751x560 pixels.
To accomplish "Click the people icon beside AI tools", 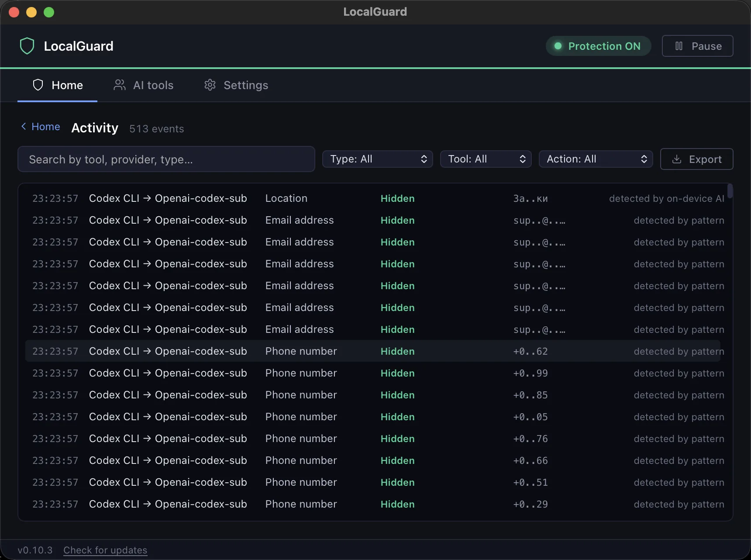I will point(119,85).
